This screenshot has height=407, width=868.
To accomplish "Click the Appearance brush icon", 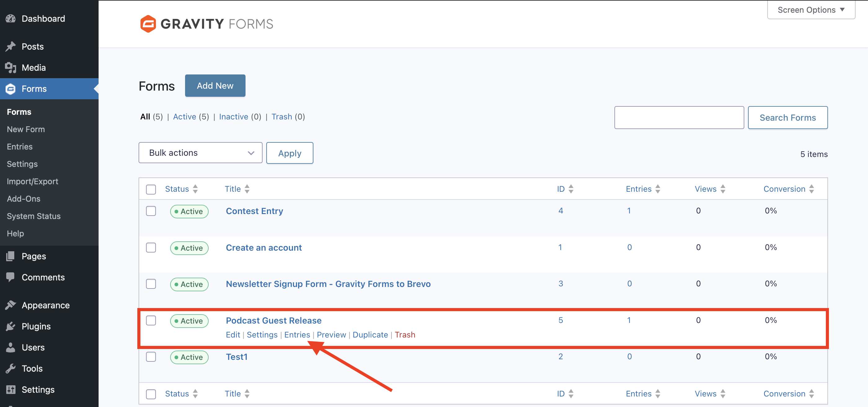I will pos(11,305).
